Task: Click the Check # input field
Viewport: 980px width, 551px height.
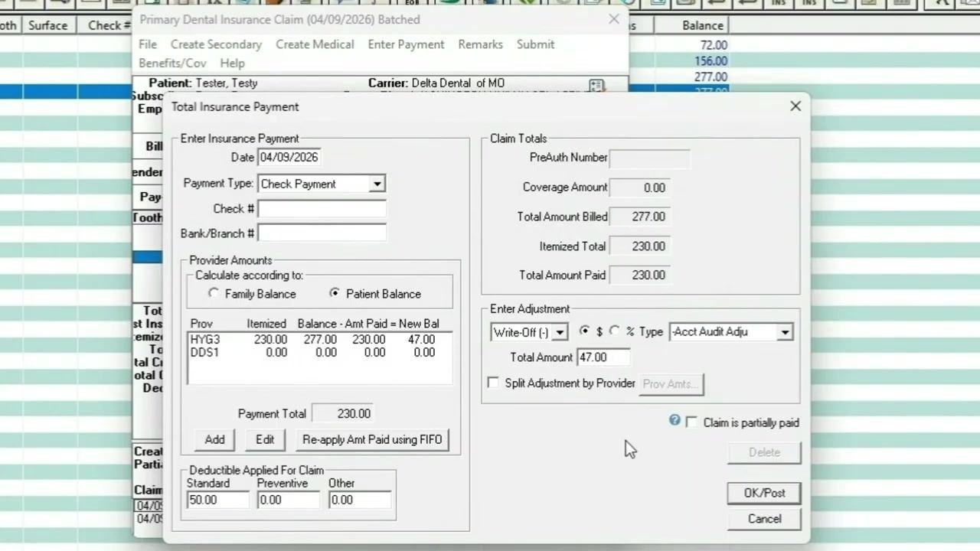Action: (x=322, y=208)
